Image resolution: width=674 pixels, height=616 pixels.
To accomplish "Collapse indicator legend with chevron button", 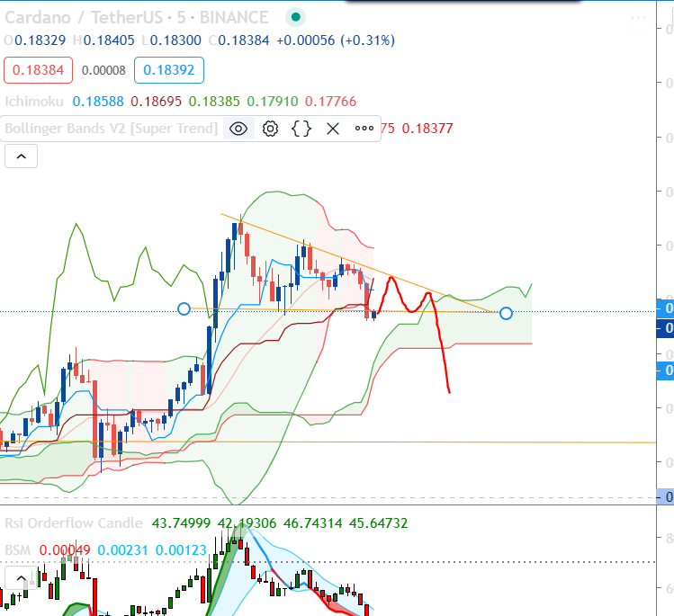I will [x=21, y=156].
